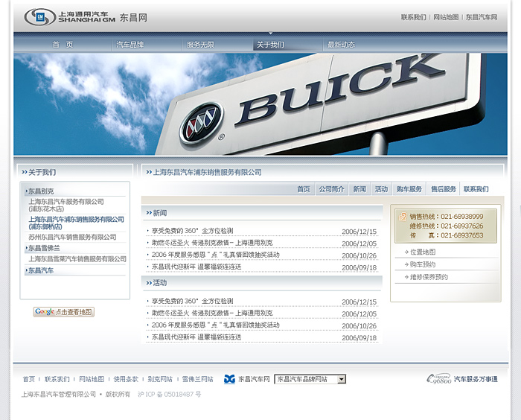Open news item 2006年度服务感恩 under 新闻
Screen dimensions: 521x420
point(216,255)
